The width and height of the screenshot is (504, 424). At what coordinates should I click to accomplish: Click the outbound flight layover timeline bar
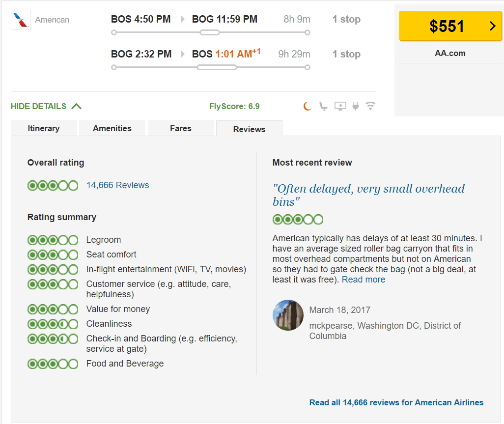210,32
